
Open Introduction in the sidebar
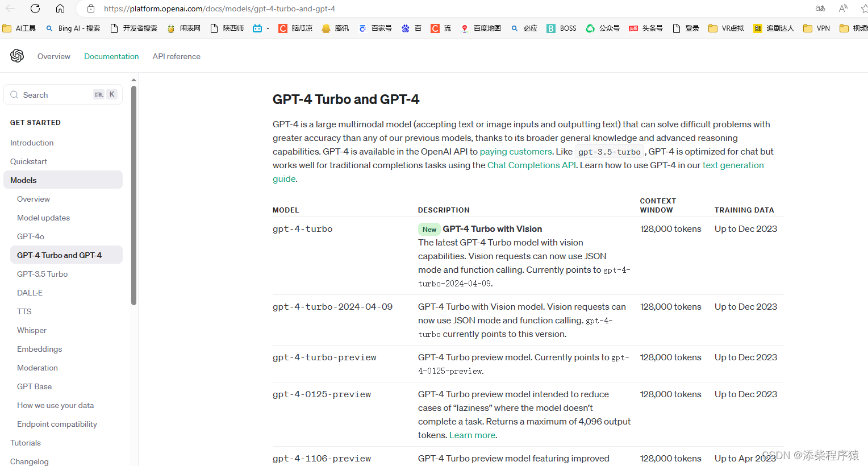pyautogui.click(x=32, y=143)
